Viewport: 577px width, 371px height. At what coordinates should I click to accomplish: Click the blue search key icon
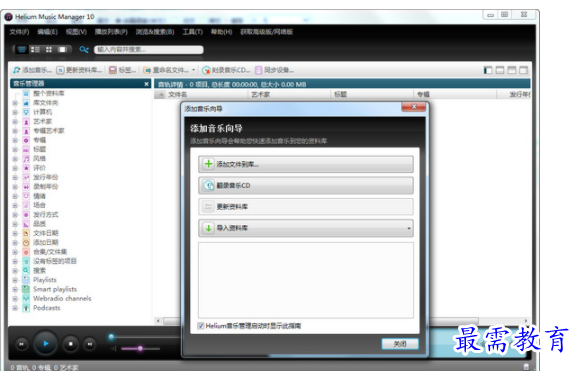pyautogui.click(x=84, y=49)
